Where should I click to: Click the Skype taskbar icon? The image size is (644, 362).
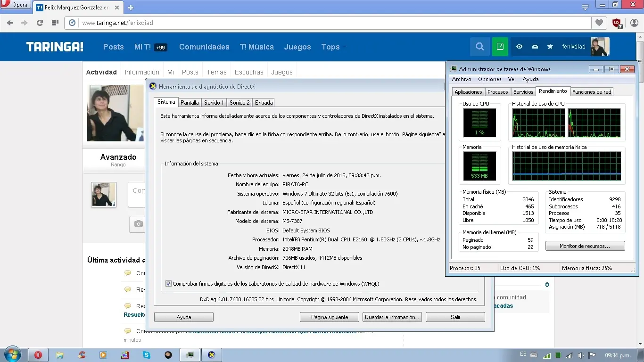[x=147, y=355]
